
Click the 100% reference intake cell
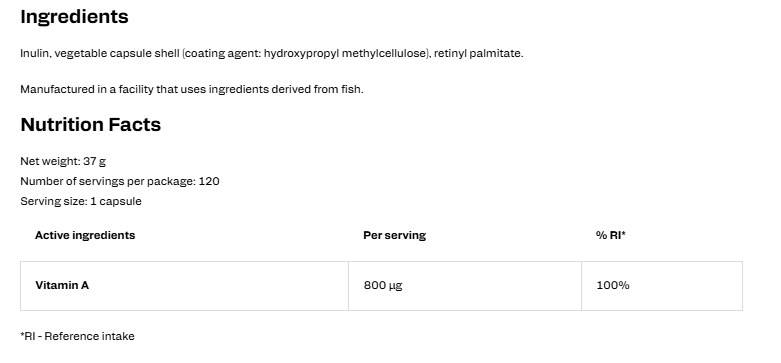pyautogui.click(x=662, y=286)
